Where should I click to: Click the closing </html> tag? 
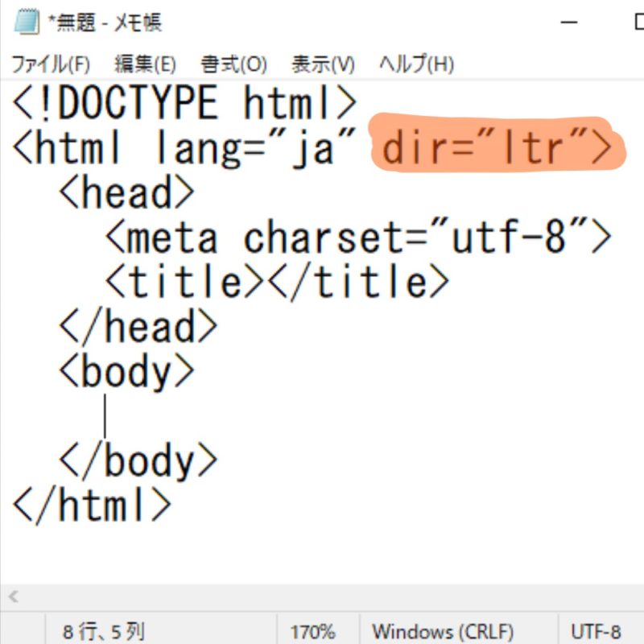point(92,506)
